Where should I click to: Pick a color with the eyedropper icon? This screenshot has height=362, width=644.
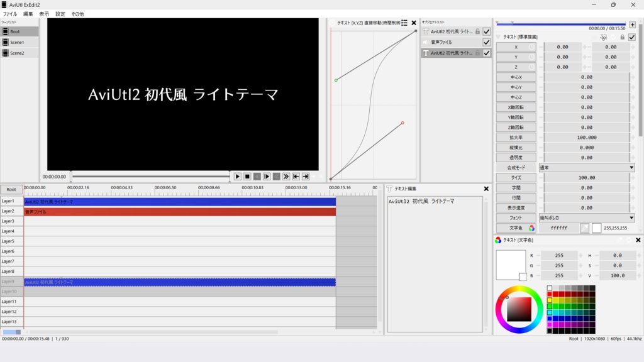pos(584,228)
